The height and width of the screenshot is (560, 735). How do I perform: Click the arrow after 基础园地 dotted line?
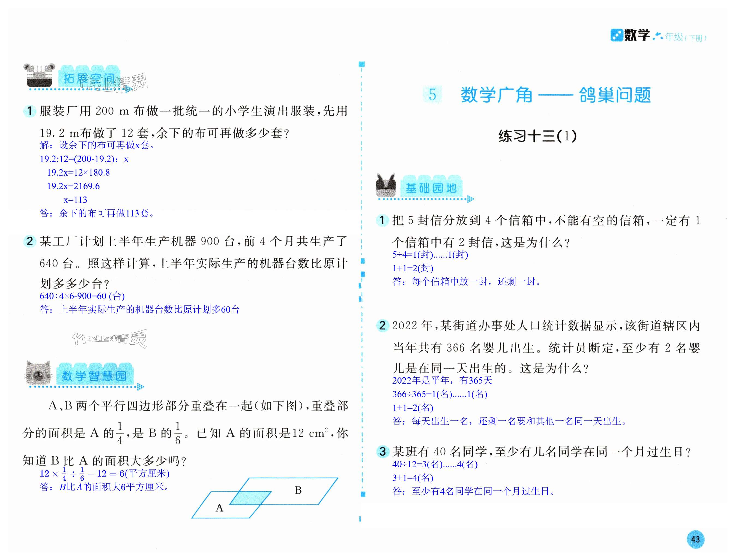pyautogui.click(x=470, y=199)
